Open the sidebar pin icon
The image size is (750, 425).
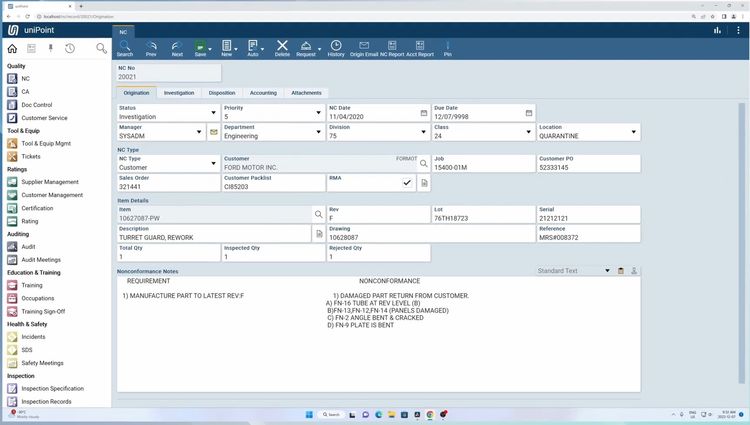tap(51, 48)
